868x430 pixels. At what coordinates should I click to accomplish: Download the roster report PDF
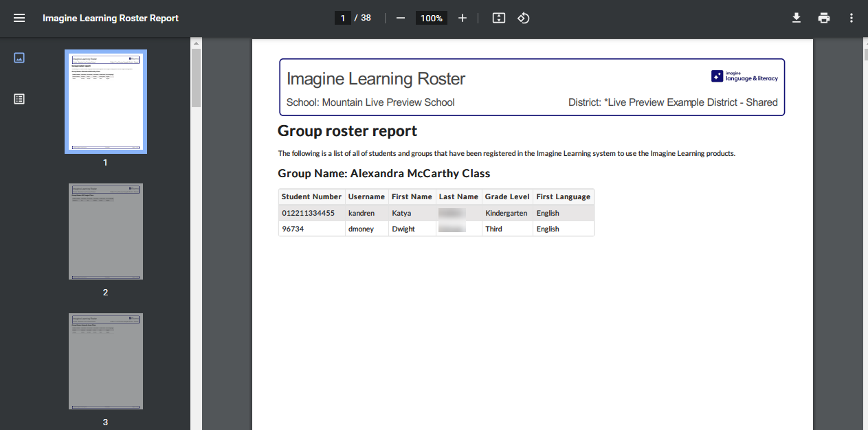pyautogui.click(x=797, y=18)
